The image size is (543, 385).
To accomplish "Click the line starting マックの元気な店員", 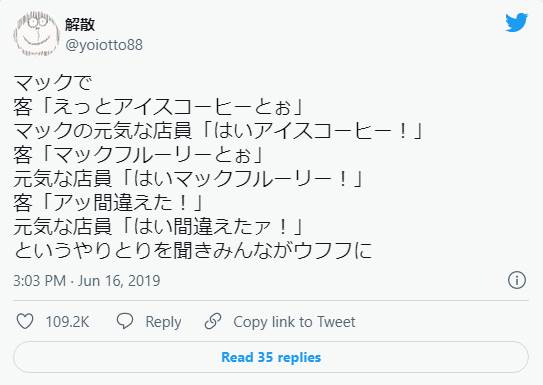I will 219,131.
